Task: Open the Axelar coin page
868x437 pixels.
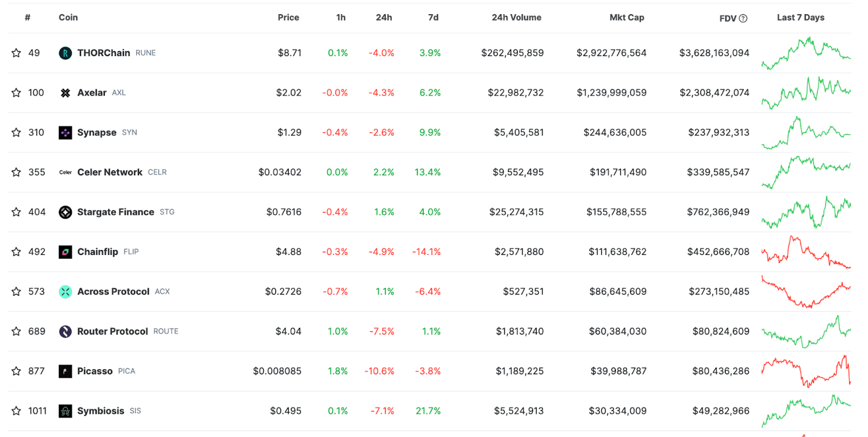Action: (92, 92)
